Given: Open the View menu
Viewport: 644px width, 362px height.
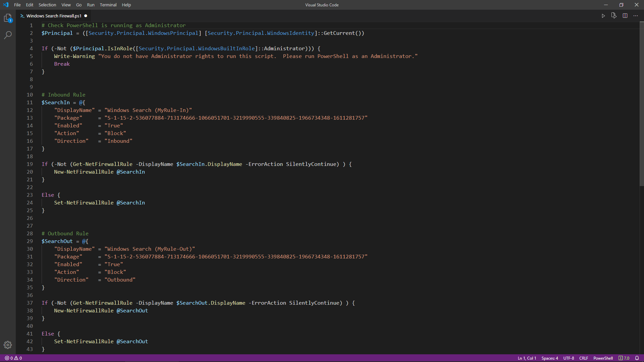Looking at the screenshot, I should [66, 5].
